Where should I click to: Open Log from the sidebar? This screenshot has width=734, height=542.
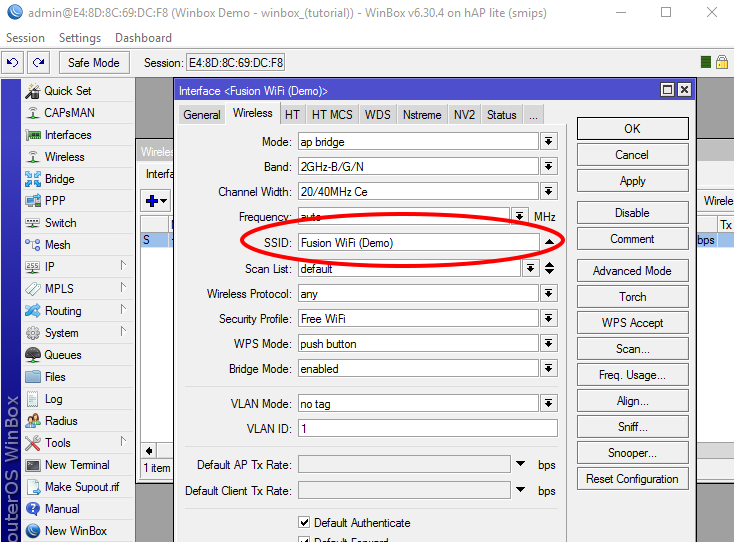[x=78, y=399]
